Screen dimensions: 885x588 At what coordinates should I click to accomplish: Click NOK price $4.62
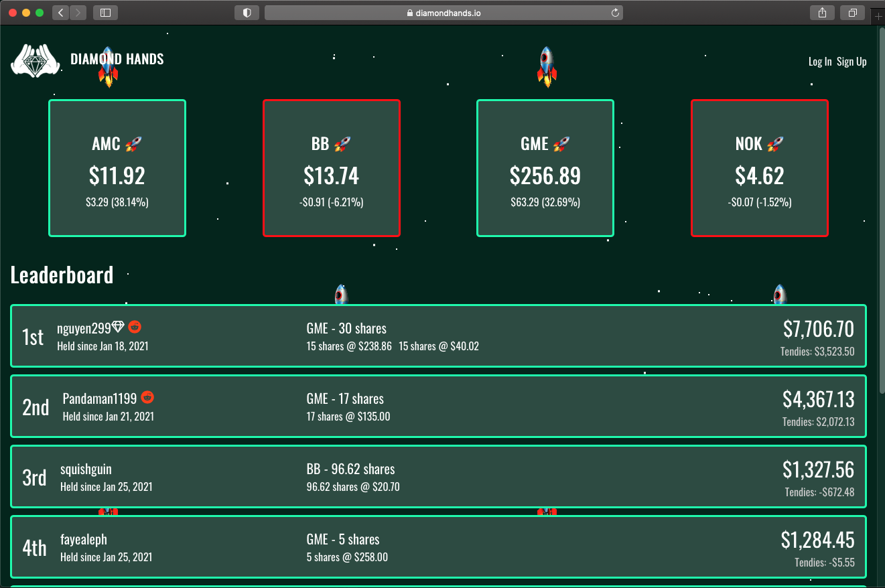(x=760, y=175)
